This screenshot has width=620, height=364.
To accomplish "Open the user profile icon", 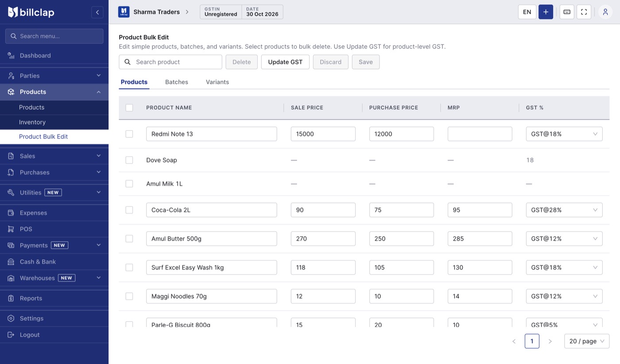I will click(605, 12).
